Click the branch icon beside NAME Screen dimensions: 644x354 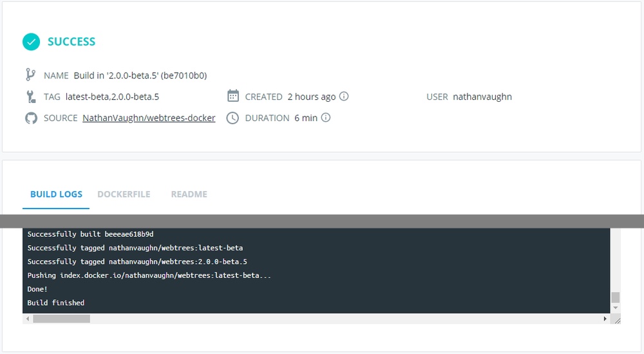30,75
